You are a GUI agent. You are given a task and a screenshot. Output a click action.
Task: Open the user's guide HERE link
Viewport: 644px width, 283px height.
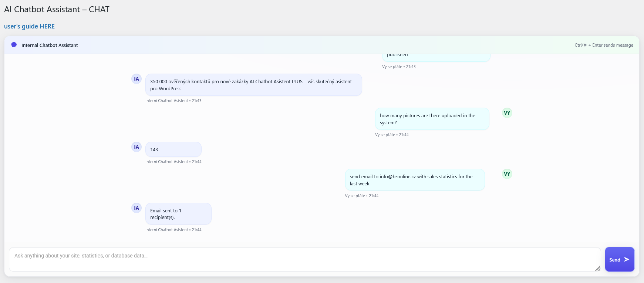29,26
